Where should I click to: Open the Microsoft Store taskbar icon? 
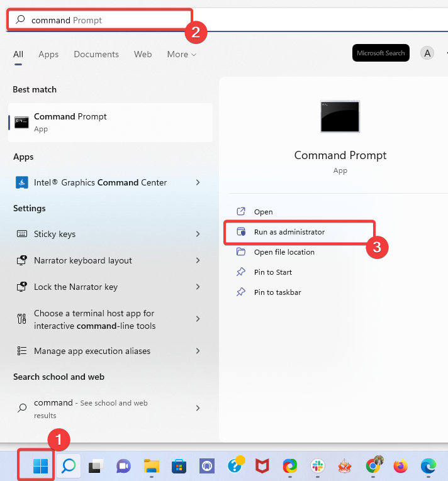pyautogui.click(x=179, y=467)
